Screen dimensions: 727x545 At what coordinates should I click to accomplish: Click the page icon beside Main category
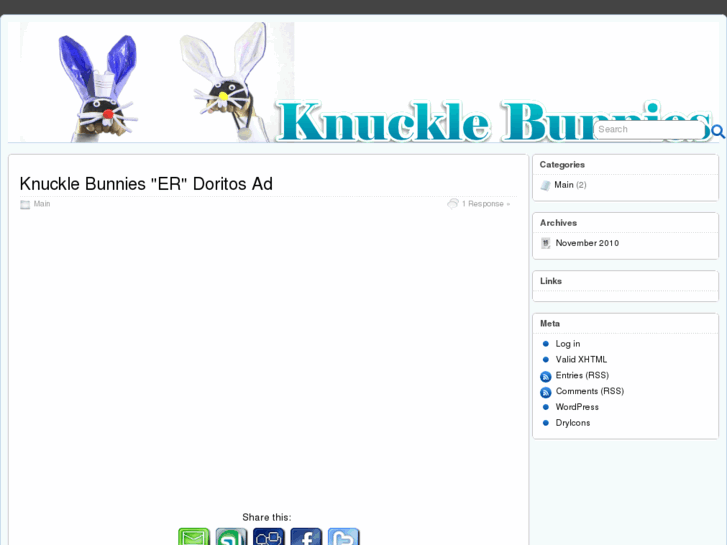click(545, 185)
